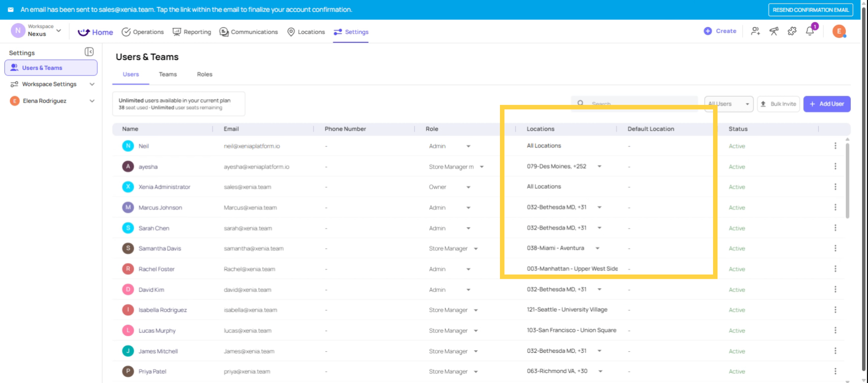The width and height of the screenshot is (868, 383).
Task: Click the invite user icon in header
Action: [x=755, y=31]
